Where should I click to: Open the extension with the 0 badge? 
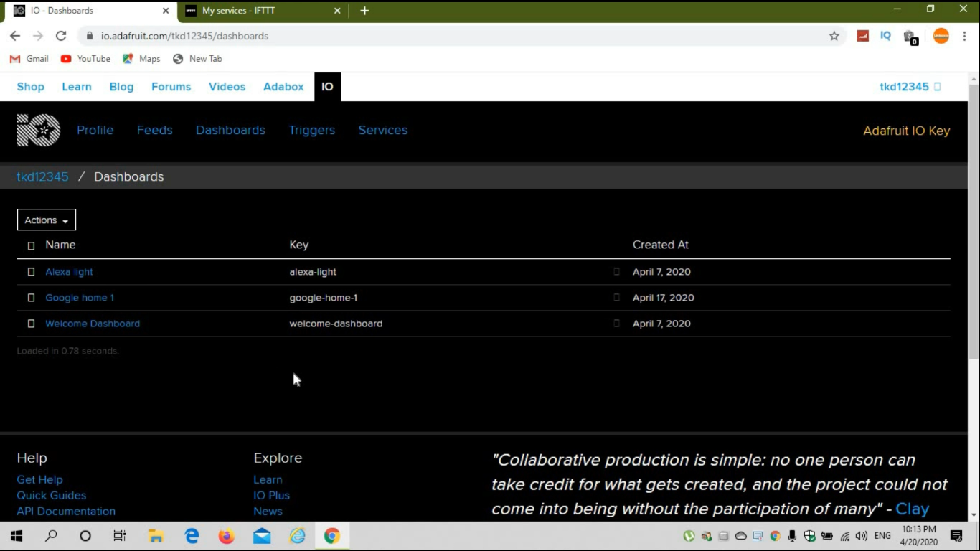coord(910,37)
